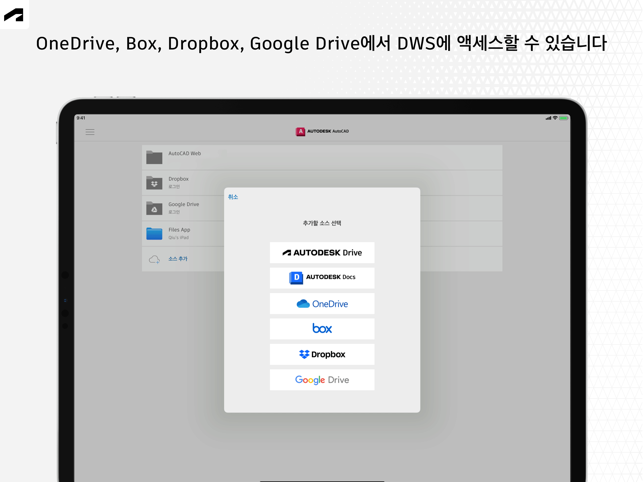Choose box as storage source
Image resolution: width=643 pixels, height=482 pixels.
(322, 329)
